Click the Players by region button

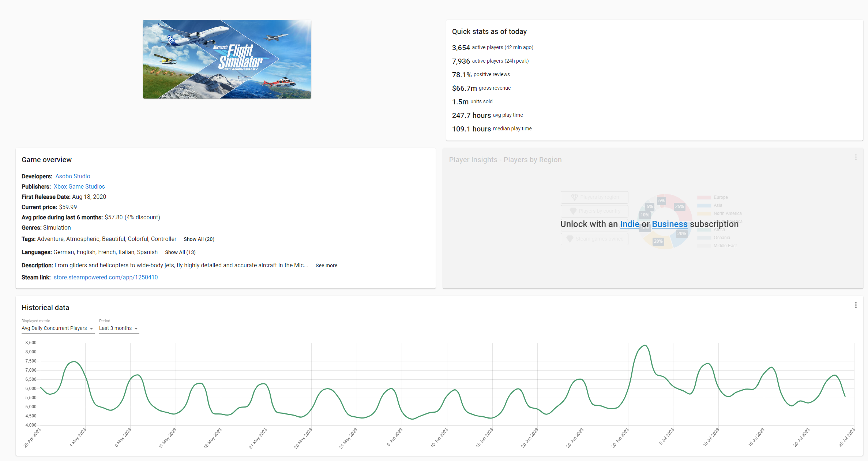(594, 197)
